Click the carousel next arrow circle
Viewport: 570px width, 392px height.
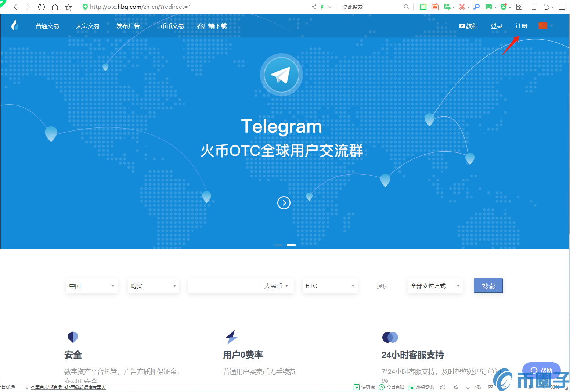[x=284, y=203]
